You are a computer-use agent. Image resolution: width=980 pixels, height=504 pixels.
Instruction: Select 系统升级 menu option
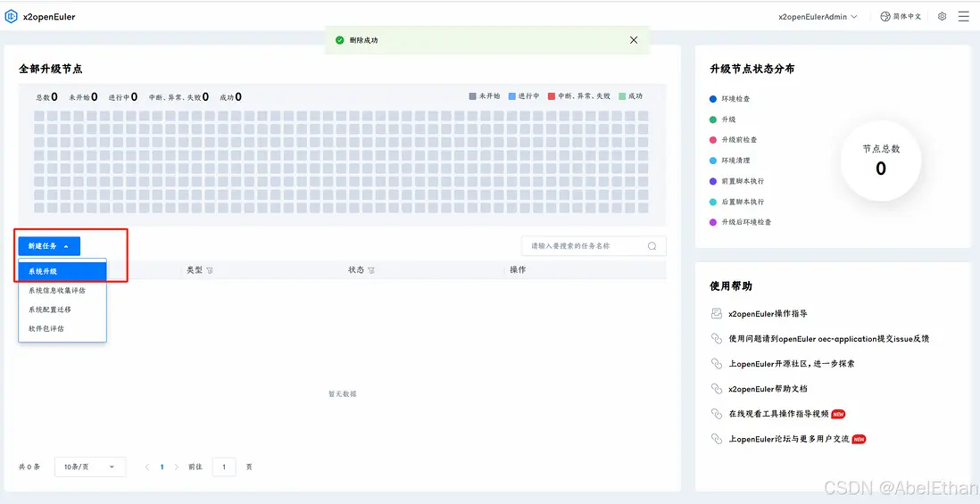[x=62, y=272]
